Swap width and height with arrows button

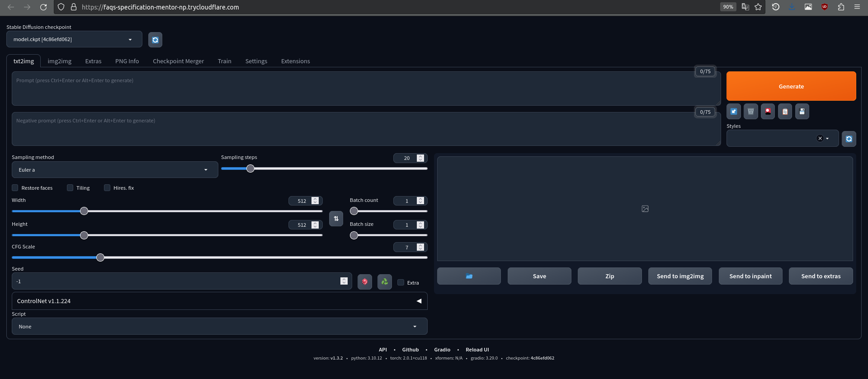tap(336, 219)
